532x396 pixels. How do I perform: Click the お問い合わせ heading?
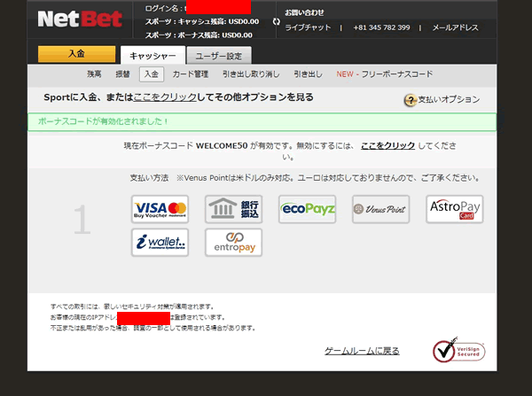[x=304, y=13]
